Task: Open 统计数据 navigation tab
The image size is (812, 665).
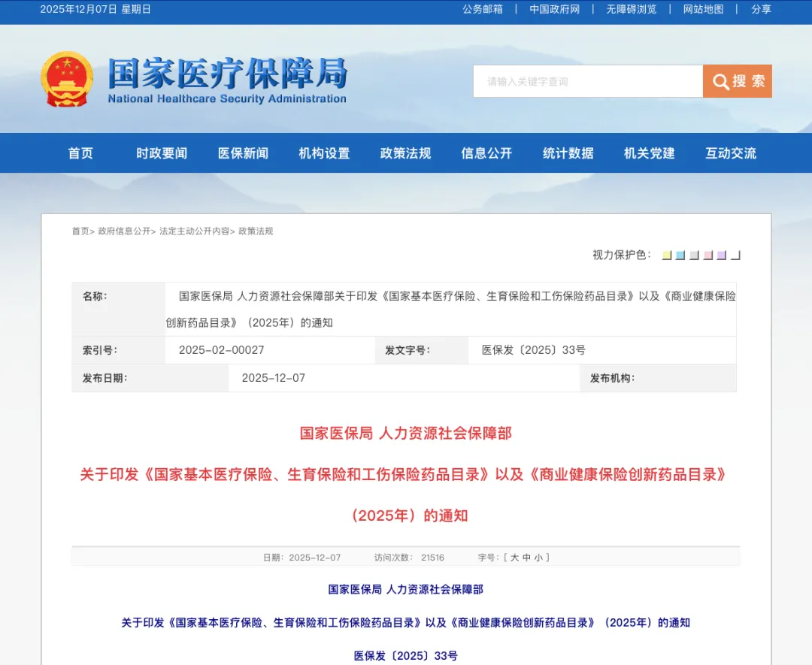Action: [568, 153]
